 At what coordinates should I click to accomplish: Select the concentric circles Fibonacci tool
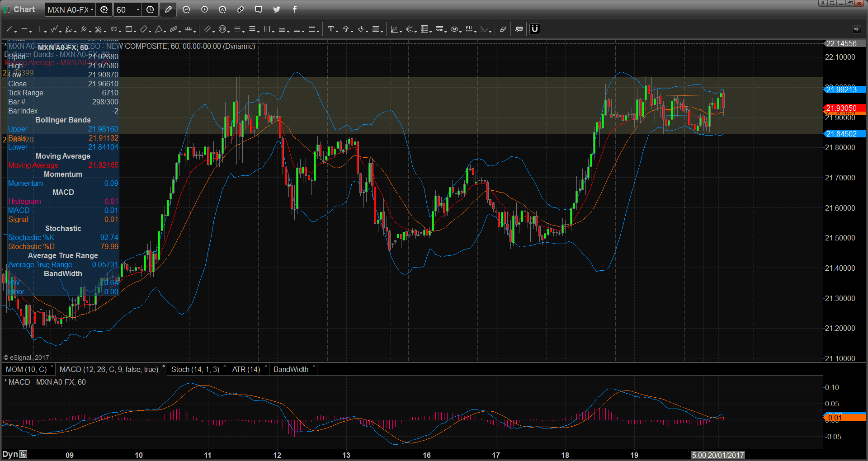point(222,29)
